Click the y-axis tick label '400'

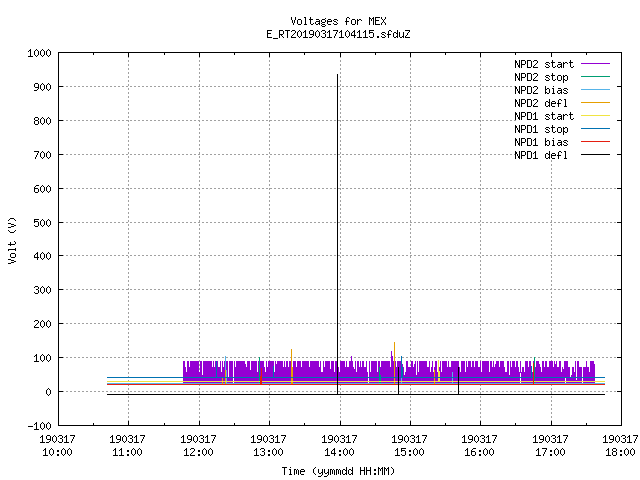tap(42, 256)
